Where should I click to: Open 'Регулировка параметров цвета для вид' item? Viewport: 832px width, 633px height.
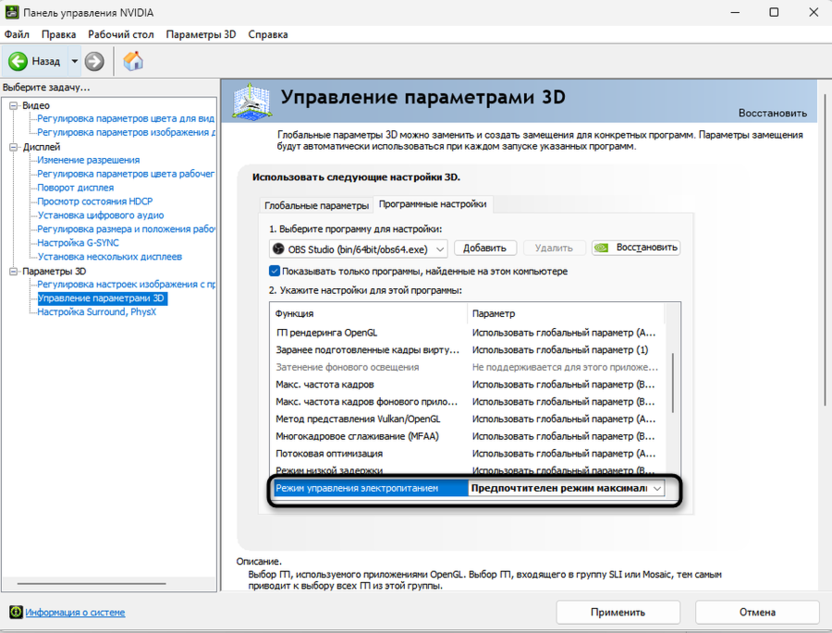[x=126, y=118]
